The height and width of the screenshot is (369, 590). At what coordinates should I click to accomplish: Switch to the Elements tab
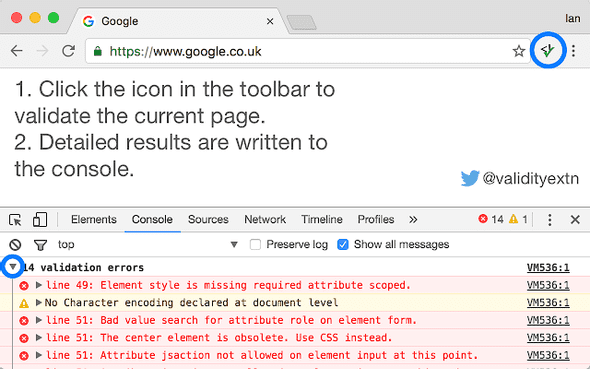coord(94,219)
